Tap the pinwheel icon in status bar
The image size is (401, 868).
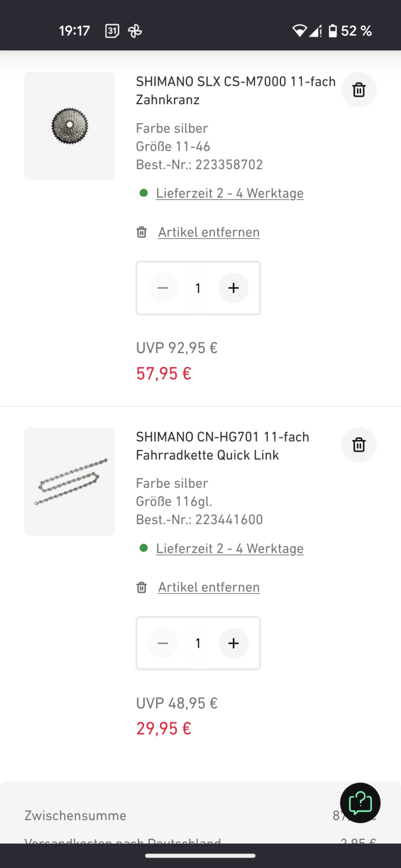[x=135, y=31]
